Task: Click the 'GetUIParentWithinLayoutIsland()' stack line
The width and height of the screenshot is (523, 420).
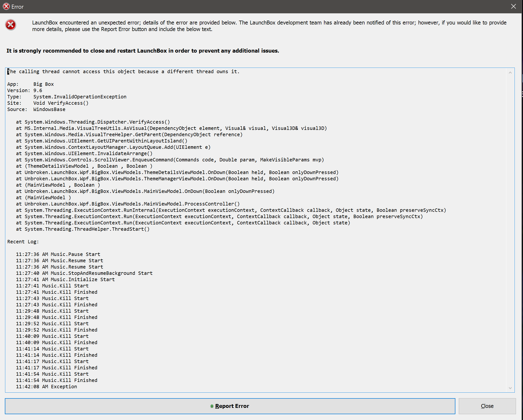Action: pos(102,141)
